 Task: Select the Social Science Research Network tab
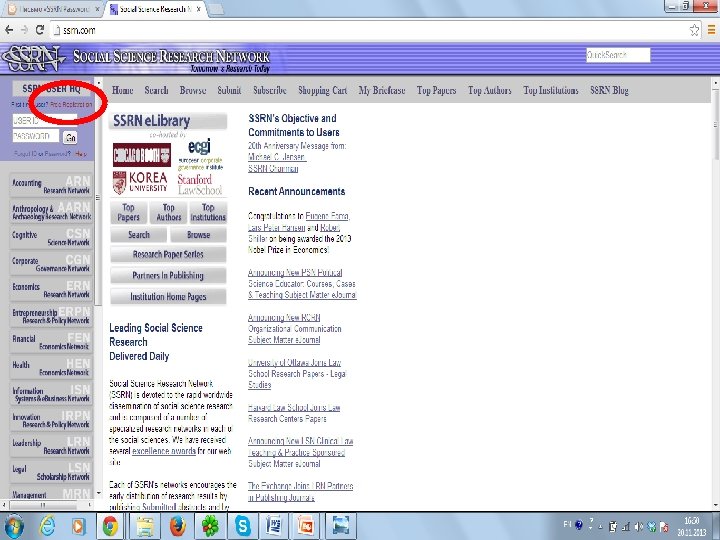tap(155, 9)
